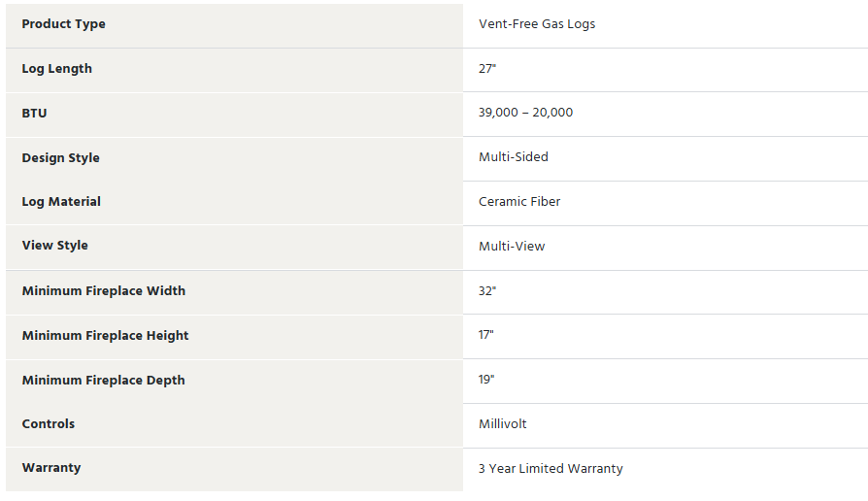
Task: Select the Millivolt controls value
Action: pos(502,424)
